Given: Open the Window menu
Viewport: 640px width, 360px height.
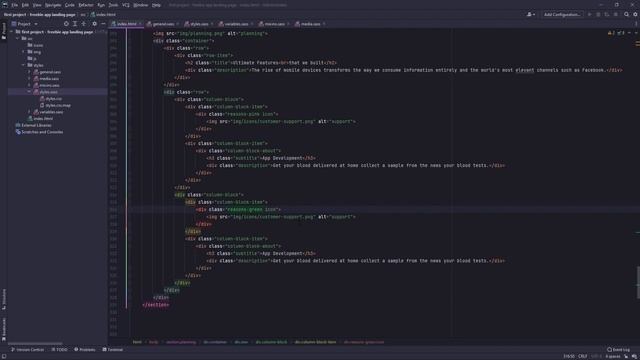Looking at the screenshot, I should click(141, 5).
